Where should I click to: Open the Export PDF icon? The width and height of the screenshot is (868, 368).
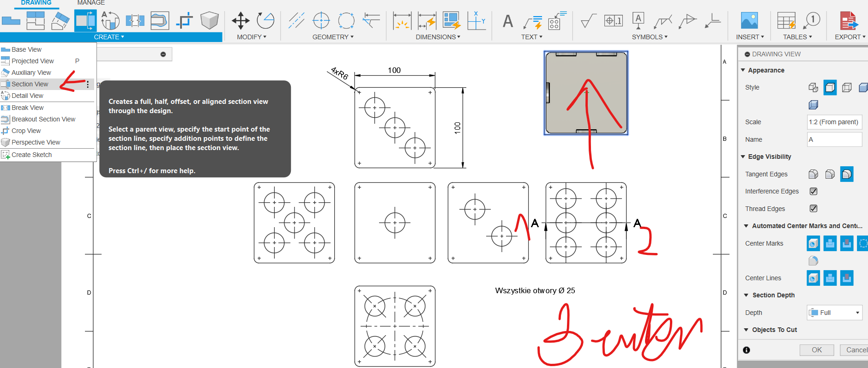coord(848,21)
